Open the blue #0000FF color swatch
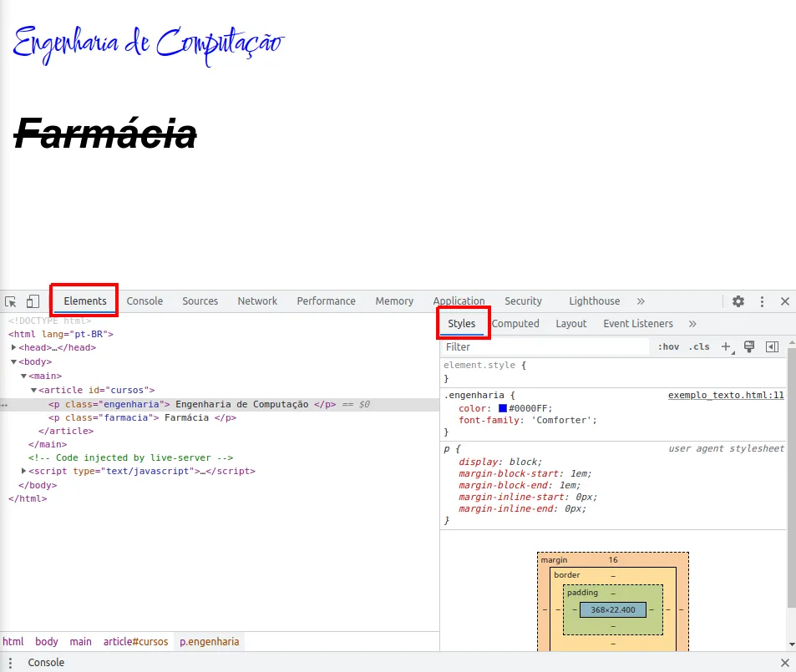Image resolution: width=796 pixels, height=672 pixels. [x=503, y=408]
